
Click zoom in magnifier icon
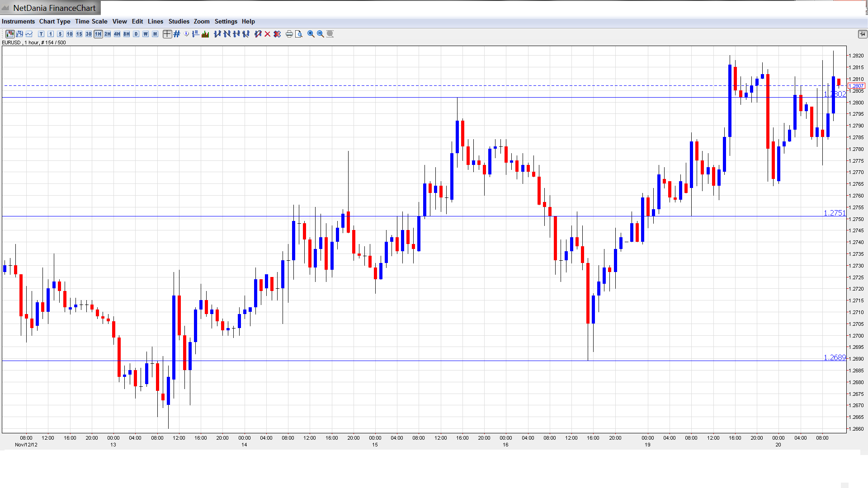coord(311,34)
